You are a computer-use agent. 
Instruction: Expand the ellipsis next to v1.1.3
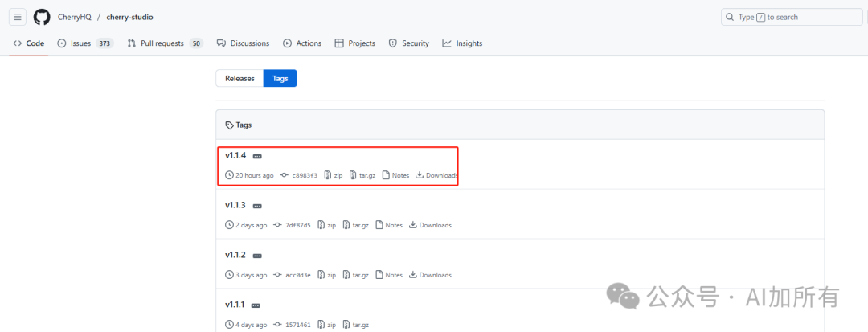pyautogui.click(x=257, y=206)
